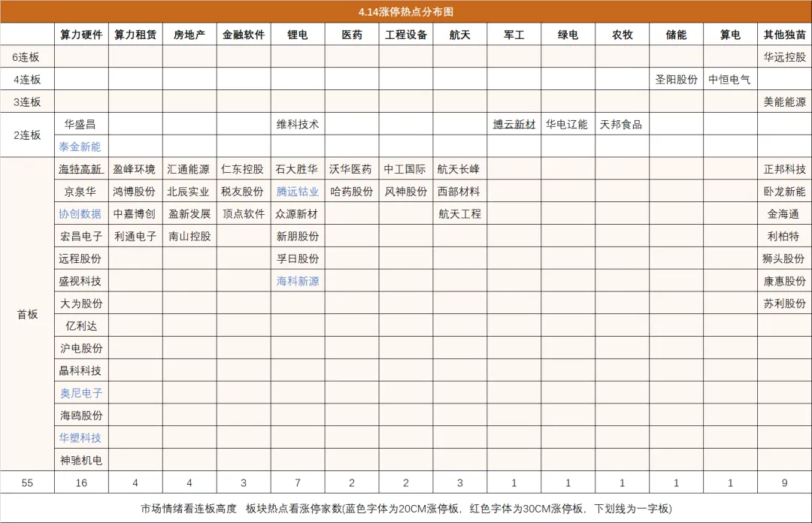Screen dimensions: 812x523
Task: Click the 4连板 row label
Action: click(x=27, y=79)
